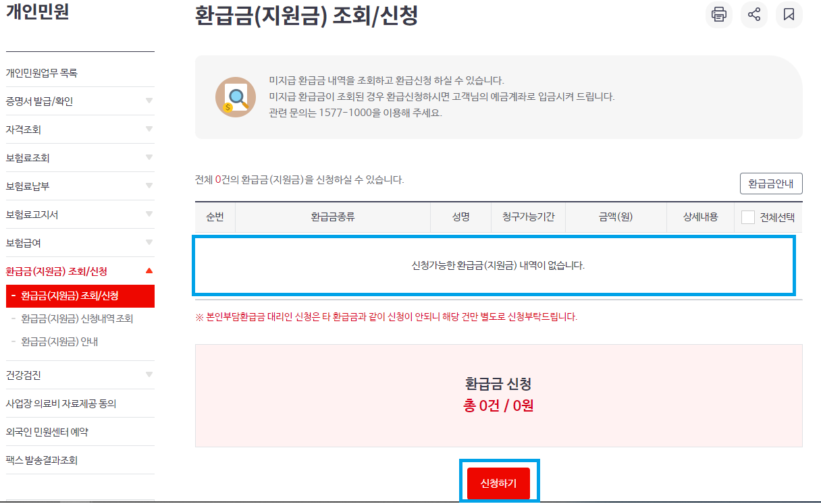Click the print icon
This screenshot has width=821, height=504.
718,15
